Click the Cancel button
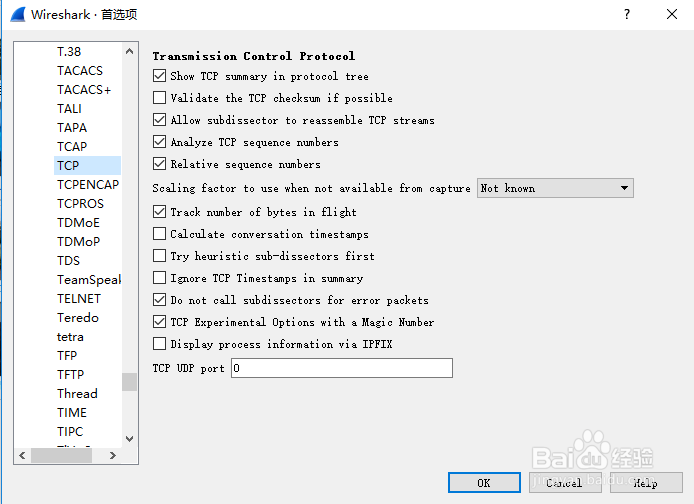 point(565,482)
